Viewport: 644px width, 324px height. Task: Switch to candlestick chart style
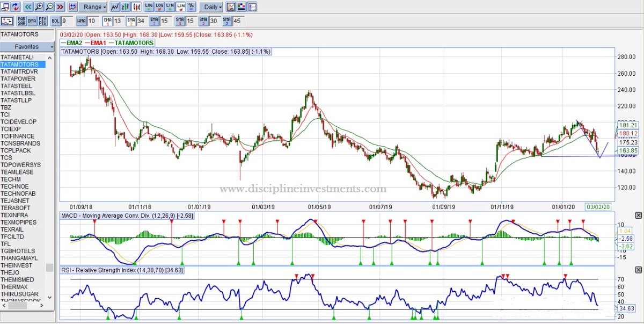(x=136, y=7)
